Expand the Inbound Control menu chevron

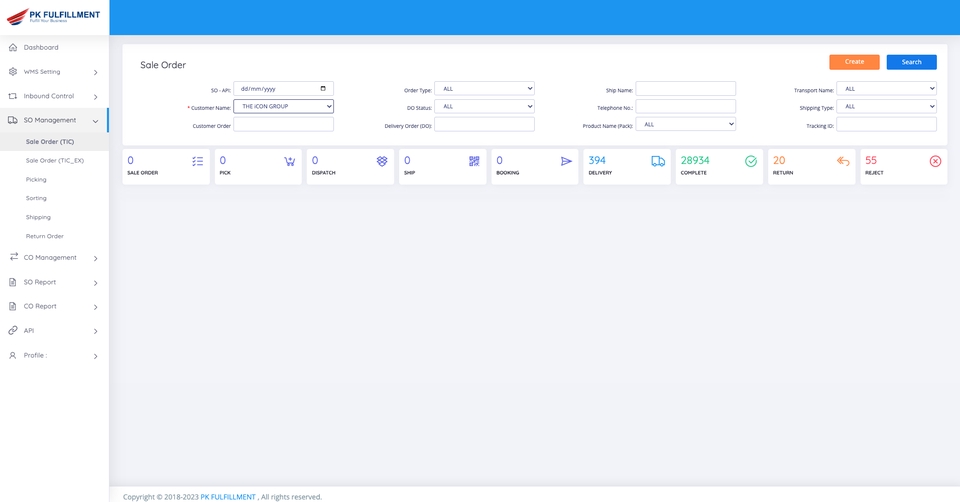click(x=96, y=97)
